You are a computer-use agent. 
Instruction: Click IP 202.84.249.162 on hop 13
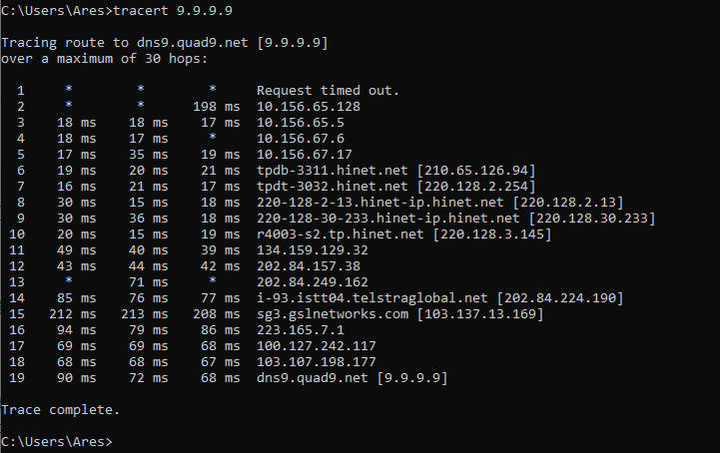[312, 282]
